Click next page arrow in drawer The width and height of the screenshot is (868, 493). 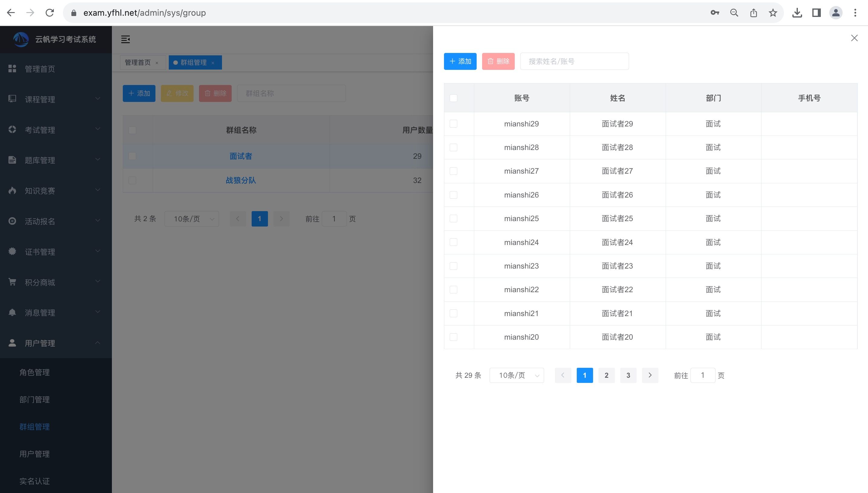point(650,375)
